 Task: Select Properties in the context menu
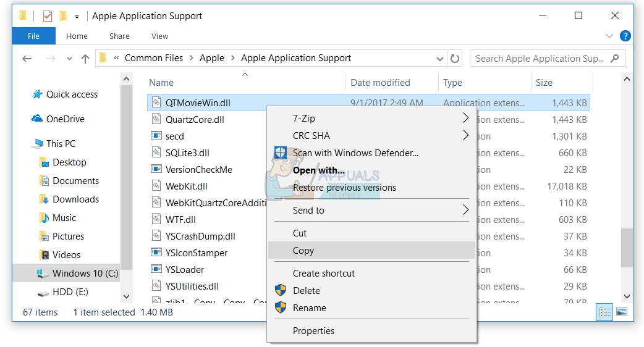coord(313,331)
